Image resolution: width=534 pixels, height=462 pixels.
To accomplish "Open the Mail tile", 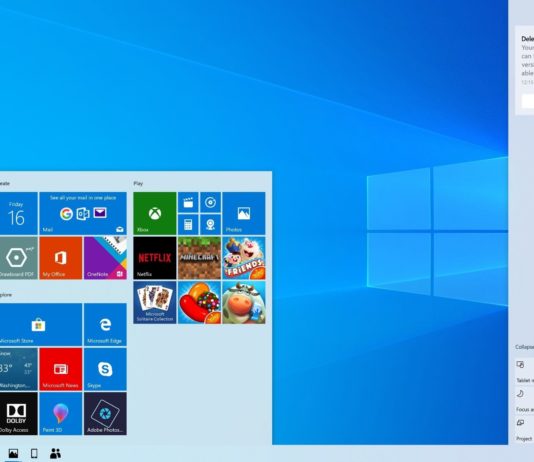I will (83, 213).
